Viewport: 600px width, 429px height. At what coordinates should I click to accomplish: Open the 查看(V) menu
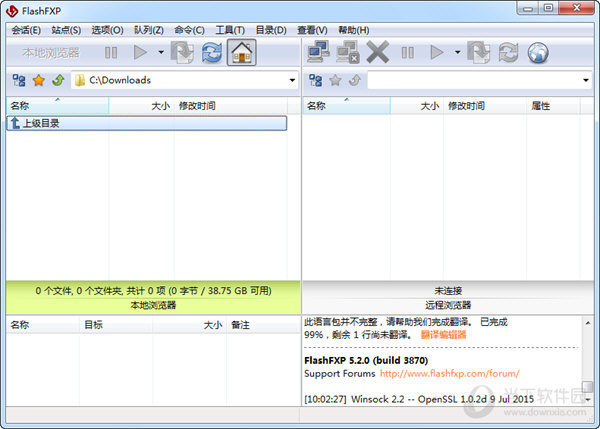point(312,30)
